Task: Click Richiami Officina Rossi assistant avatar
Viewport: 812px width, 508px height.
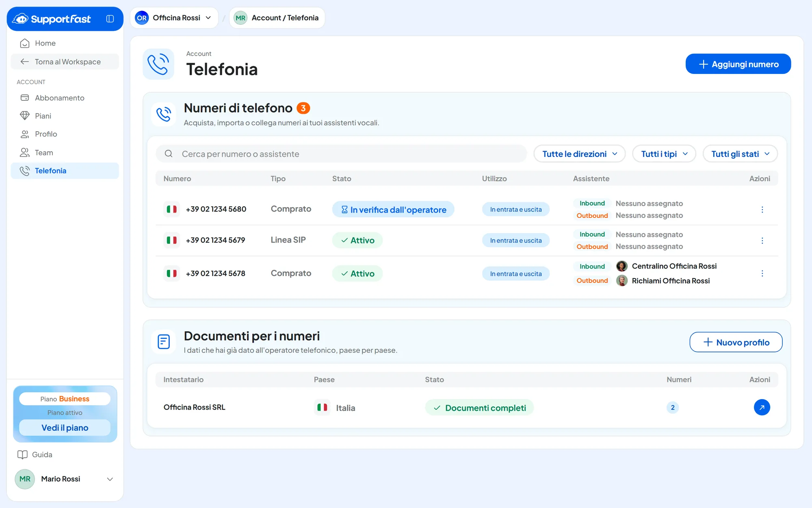Action: tap(622, 280)
